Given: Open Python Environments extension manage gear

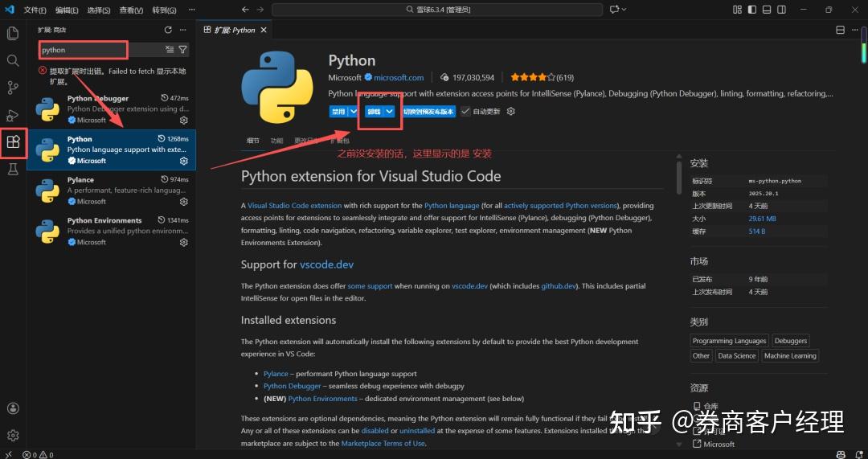Looking at the screenshot, I should coord(184,243).
